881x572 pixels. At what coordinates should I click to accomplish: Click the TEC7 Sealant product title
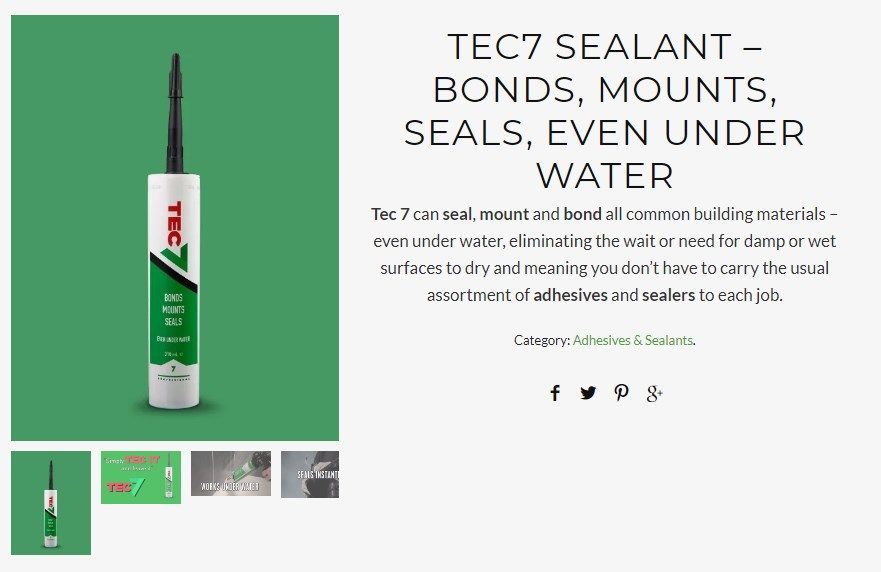coord(605,111)
